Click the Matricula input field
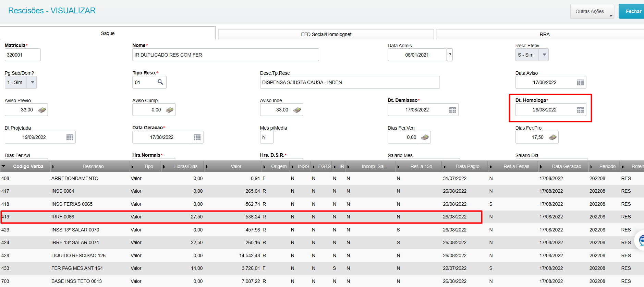Screen dimensions: 644x287 pos(23,55)
